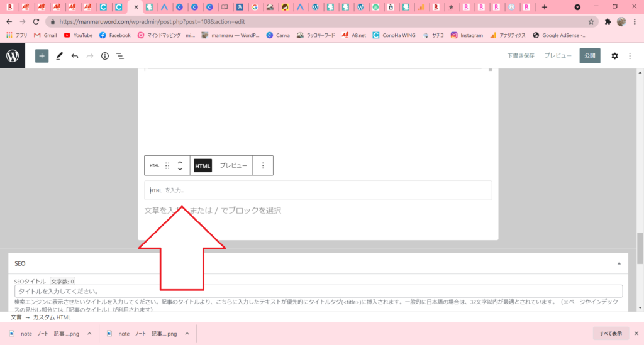Go forward in browser history
The height and width of the screenshot is (345, 644).
[x=23, y=22]
